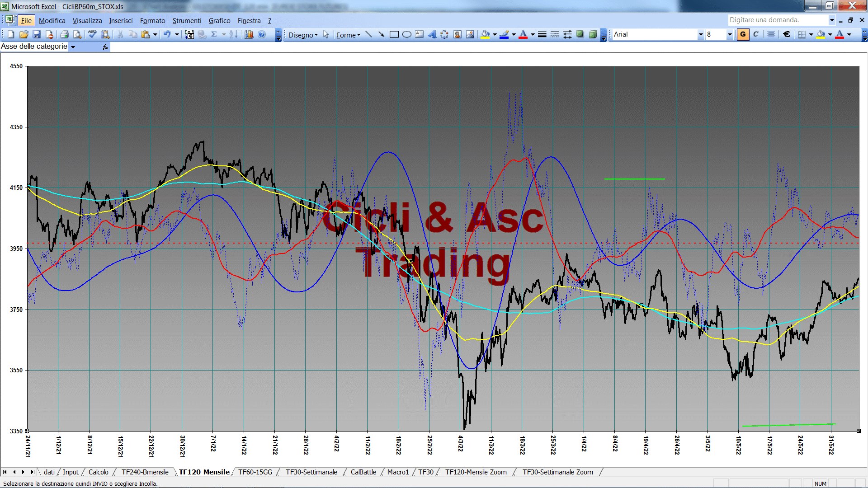Open Excel Help question-mark icon

coord(262,34)
